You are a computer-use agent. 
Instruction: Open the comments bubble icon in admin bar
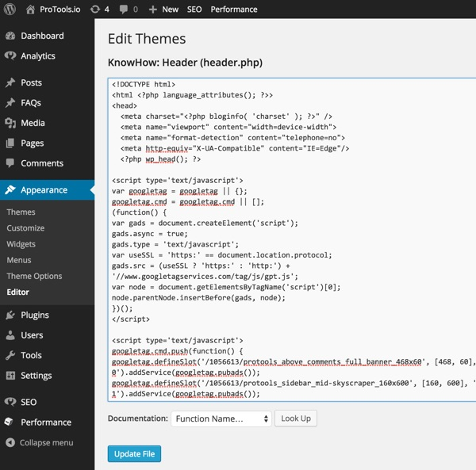[x=124, y=10]
